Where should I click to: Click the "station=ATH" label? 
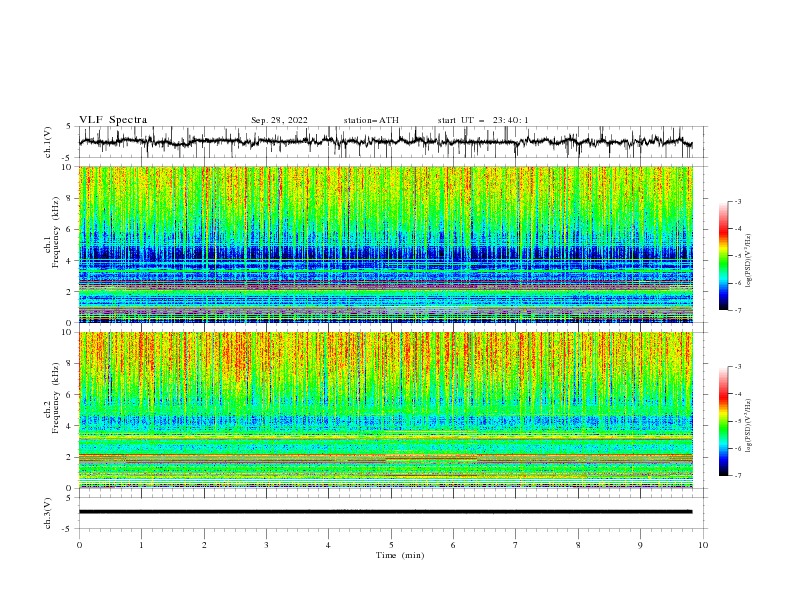371,120
